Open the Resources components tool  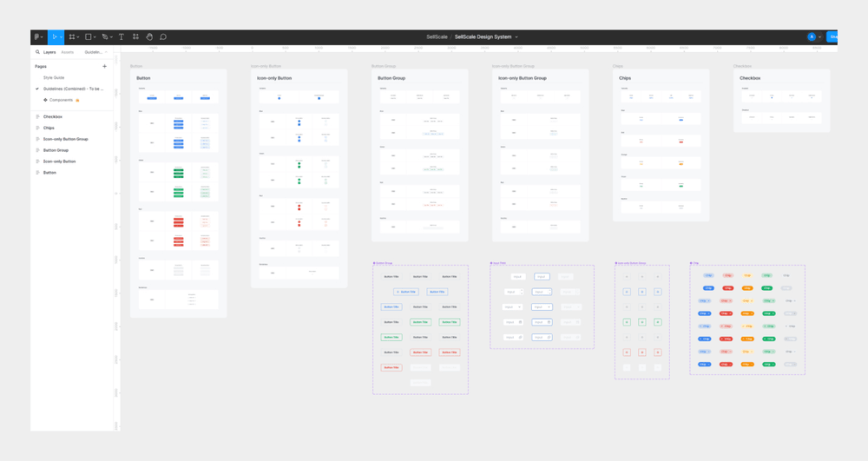pyautogui.click(x=135, y=37)
